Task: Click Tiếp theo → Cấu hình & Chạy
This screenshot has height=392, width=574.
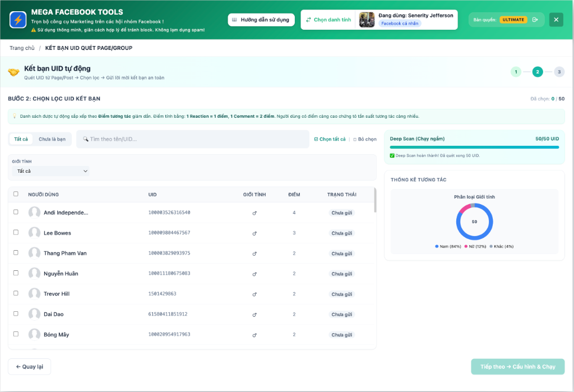Action: point(517,367)
